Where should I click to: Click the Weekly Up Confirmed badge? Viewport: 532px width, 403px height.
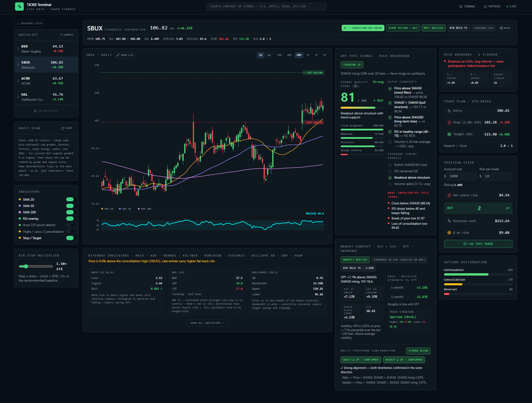pos(404,360)
